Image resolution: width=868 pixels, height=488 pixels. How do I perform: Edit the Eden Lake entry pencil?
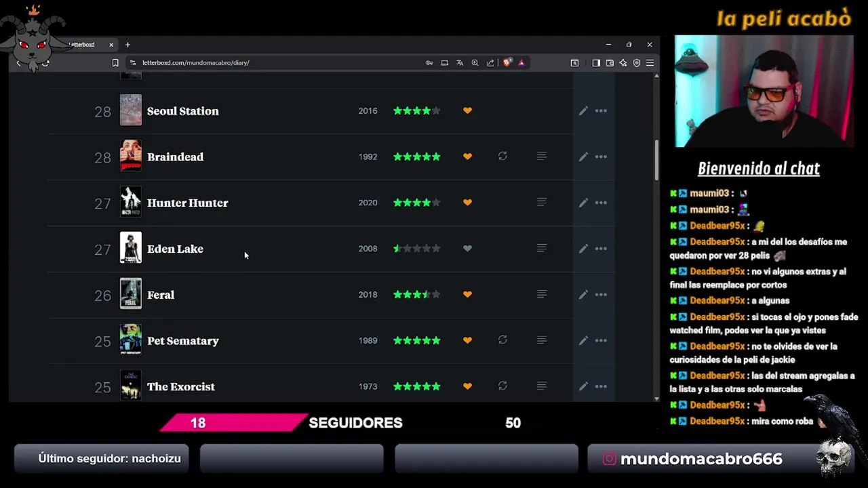point(583,249)
